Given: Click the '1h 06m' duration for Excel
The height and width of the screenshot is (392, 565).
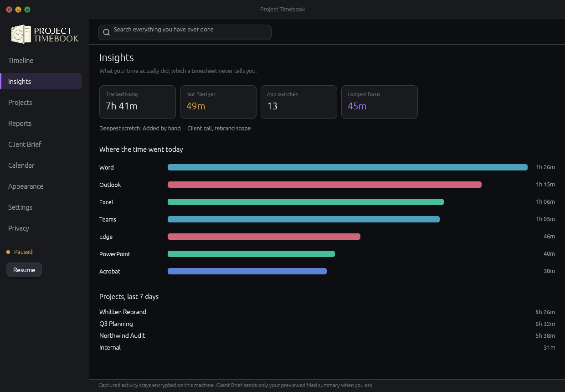Looking at the screenshot, I should point(545,202).
